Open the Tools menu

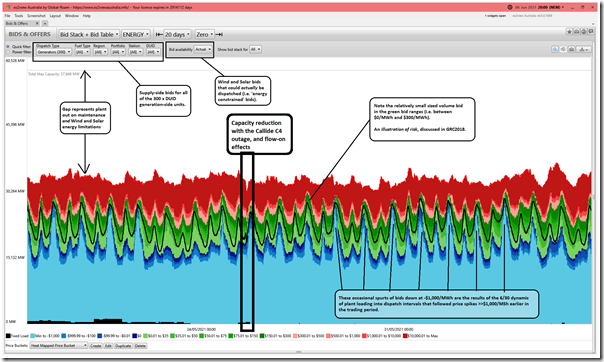tap(19, 16)
